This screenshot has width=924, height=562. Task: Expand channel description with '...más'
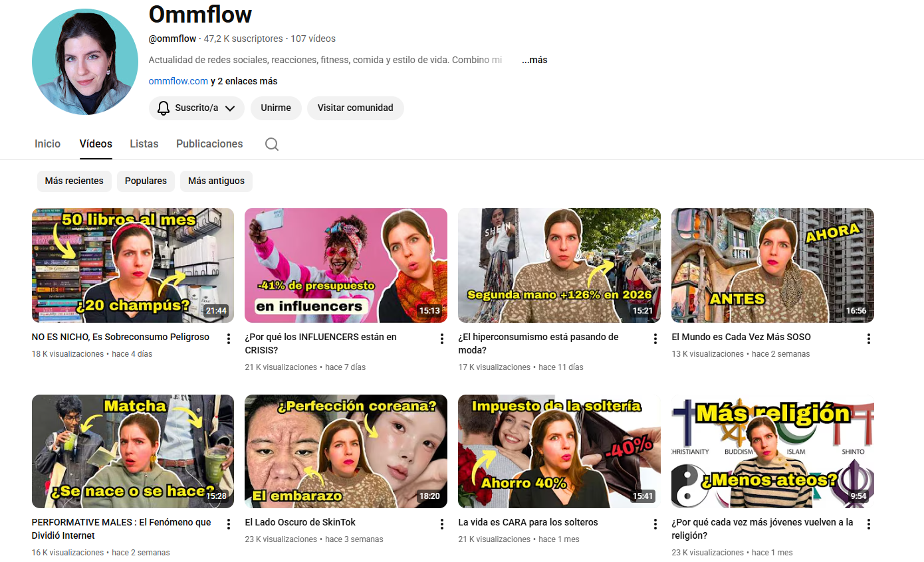[534, 60]
